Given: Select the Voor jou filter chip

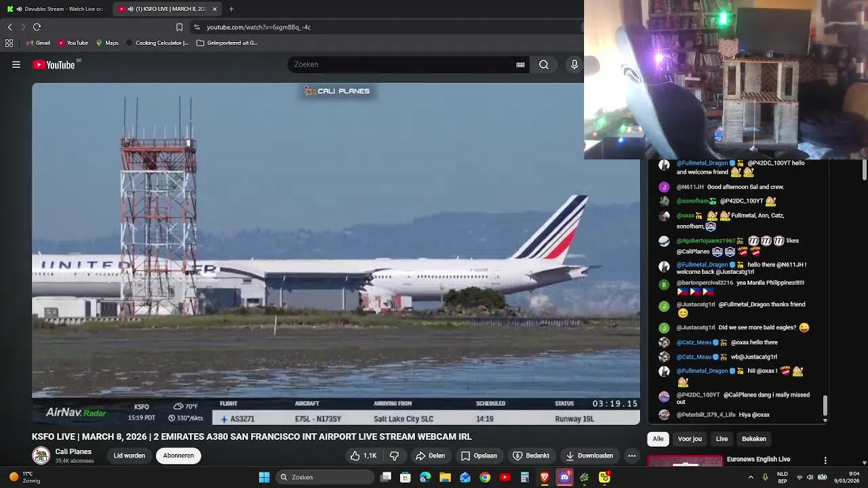Looking at the screenshot, I should (x=690, y=439).
